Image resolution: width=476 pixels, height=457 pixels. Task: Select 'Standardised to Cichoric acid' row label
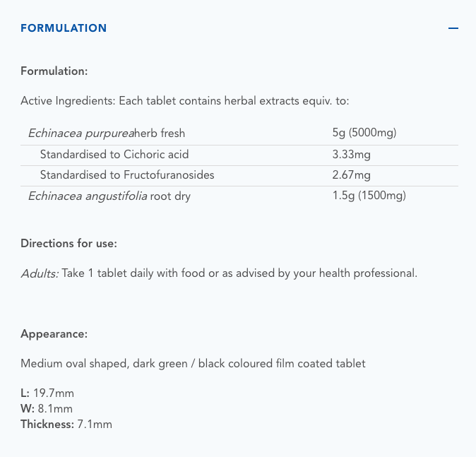click(114, 154)
